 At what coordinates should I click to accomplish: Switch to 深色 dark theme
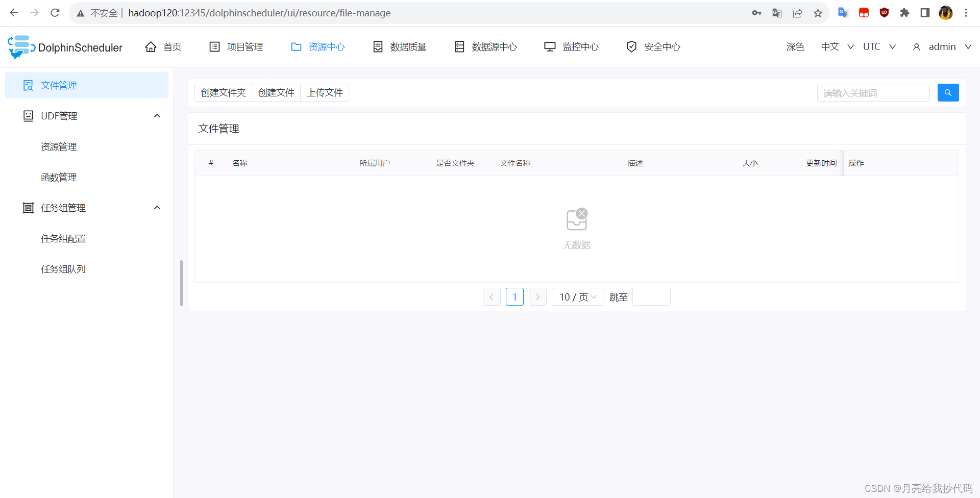click(795, 47)
